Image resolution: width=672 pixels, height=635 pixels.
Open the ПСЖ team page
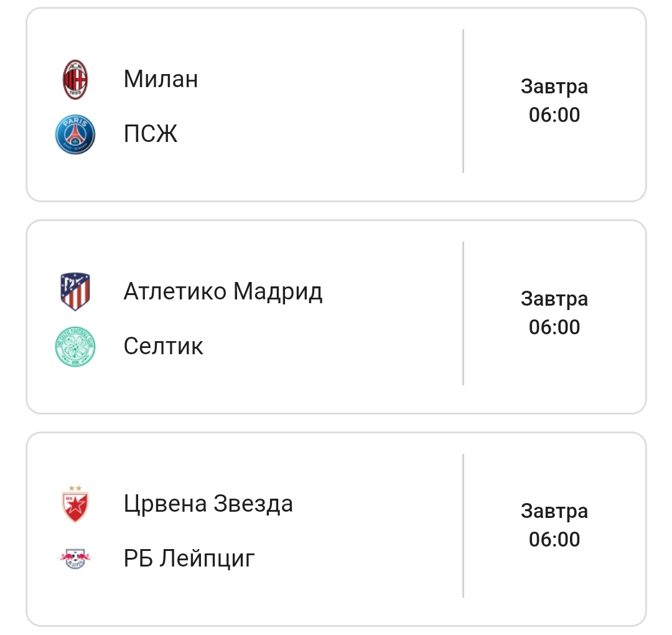pos(151,133)
